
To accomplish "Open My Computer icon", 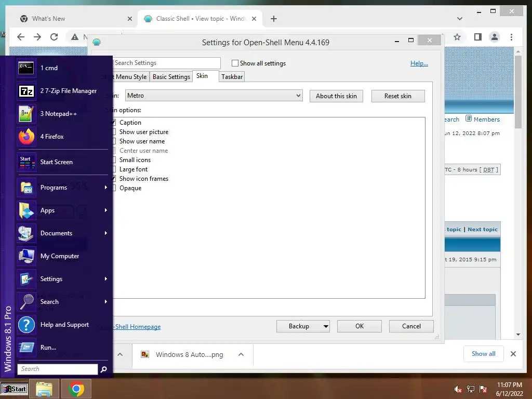I will (x=26, y=256).
